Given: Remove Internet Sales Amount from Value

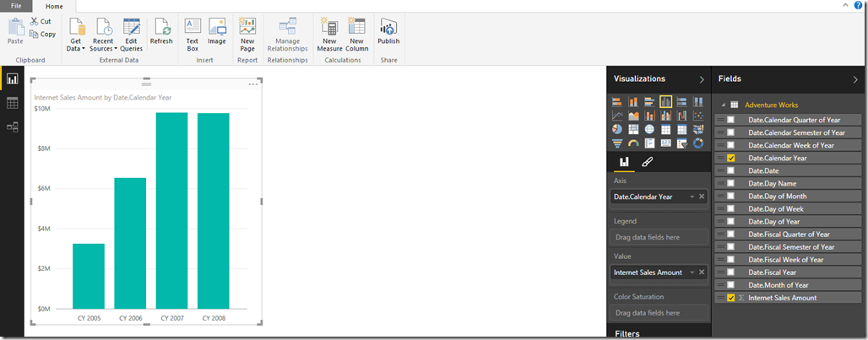Looking at the screenshot, I should (x=702, y=273).
